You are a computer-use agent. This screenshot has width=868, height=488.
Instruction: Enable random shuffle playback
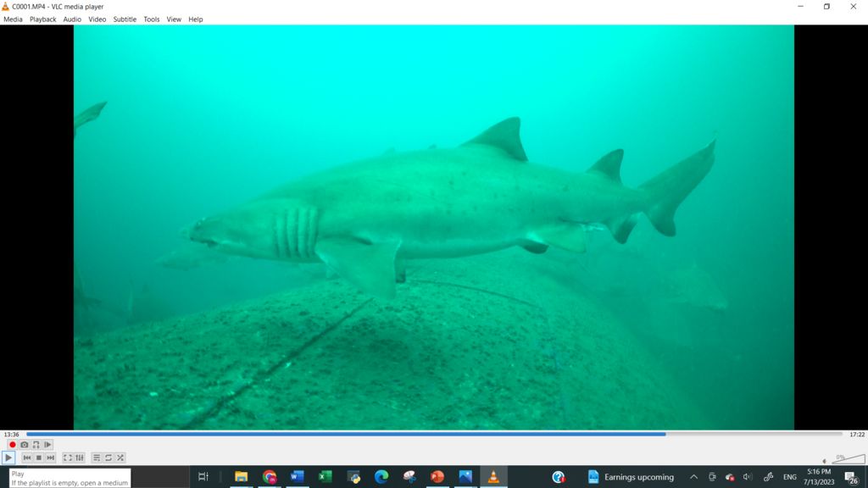pos(120,457)
